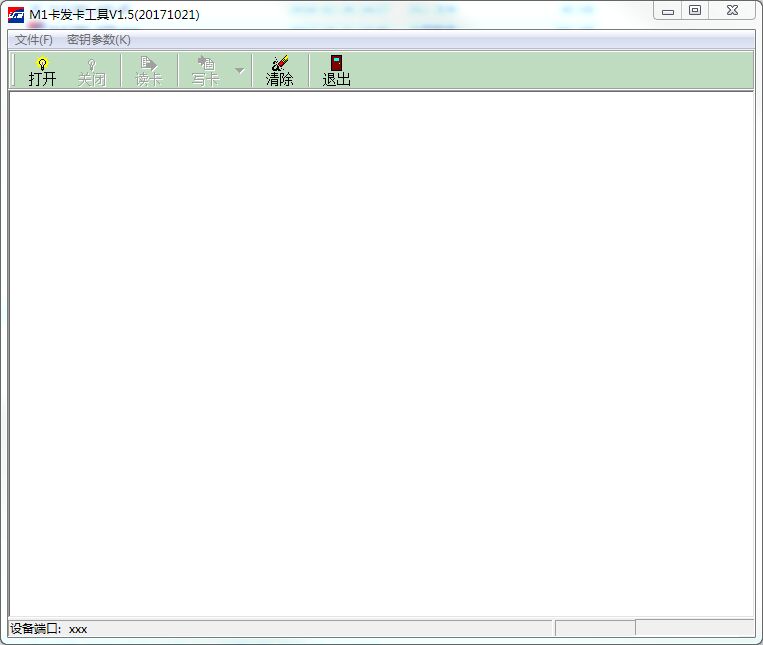Open the 密钥参数(K) menu
763x645 pixels.
pos(98,40)
